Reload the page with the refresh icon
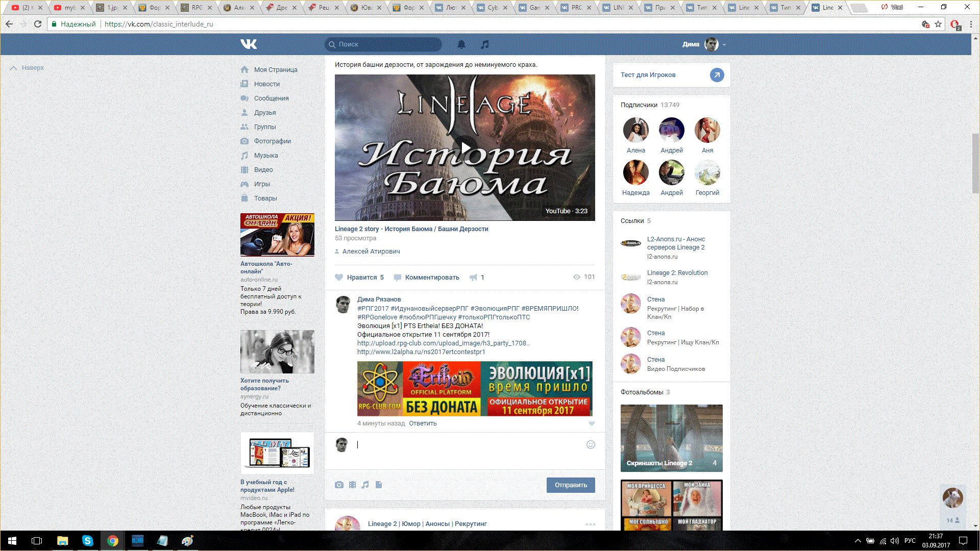Screen dimensions: 980x551 click(x=38, y=24)
